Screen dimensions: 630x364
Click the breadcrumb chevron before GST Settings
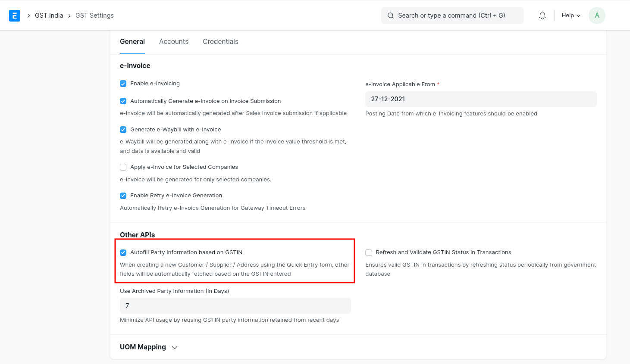point(69,16)
